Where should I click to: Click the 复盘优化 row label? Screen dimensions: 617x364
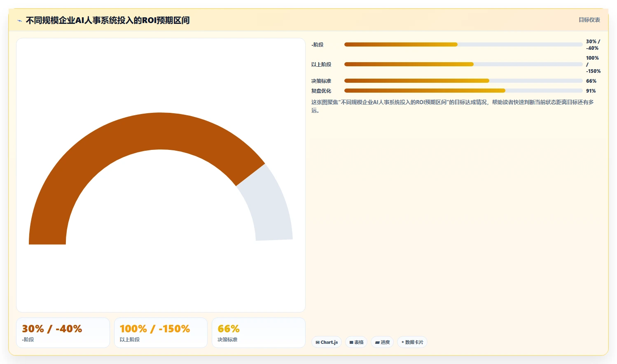(321, 91)
